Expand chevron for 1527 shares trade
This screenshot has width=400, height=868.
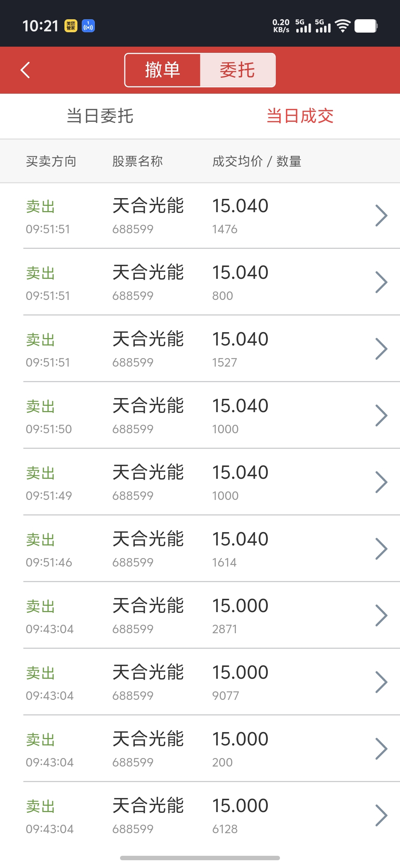pyautogui.click(x=381, y=349)
